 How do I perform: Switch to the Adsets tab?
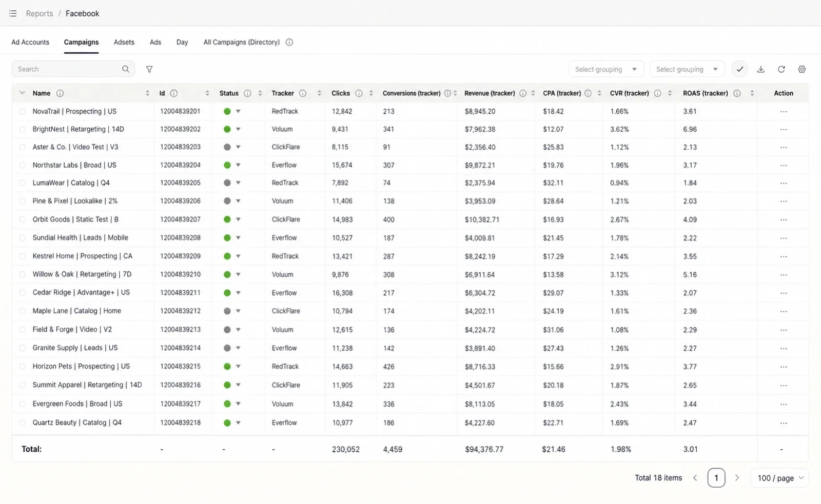coord(124,42)
